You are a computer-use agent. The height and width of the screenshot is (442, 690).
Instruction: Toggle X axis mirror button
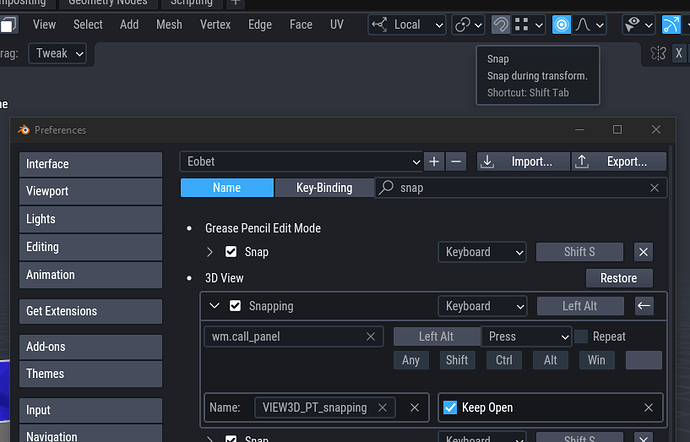tap(679, 53)
